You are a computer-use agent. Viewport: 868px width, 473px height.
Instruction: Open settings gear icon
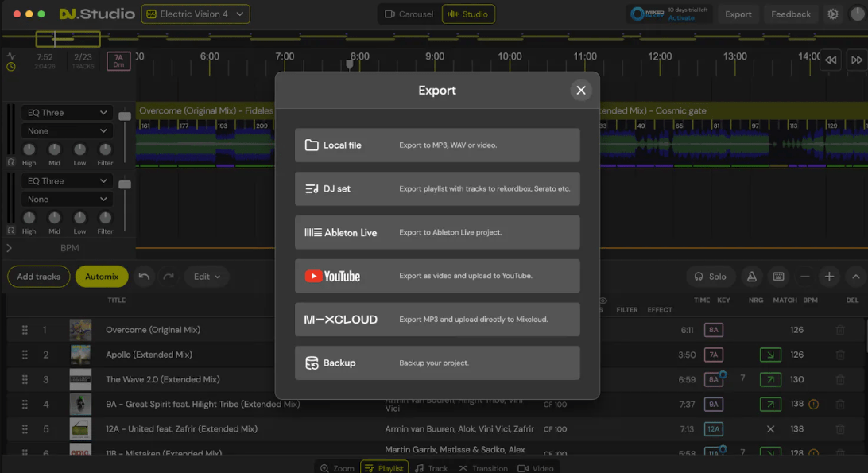[833, 14]
